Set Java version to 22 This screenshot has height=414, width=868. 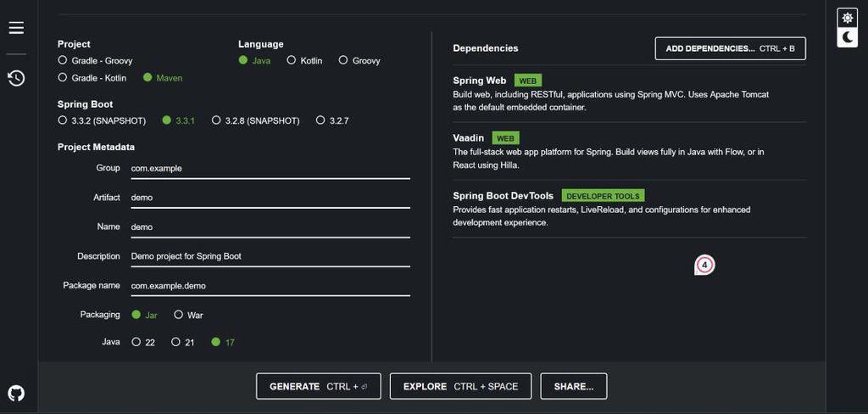point(142,342)
